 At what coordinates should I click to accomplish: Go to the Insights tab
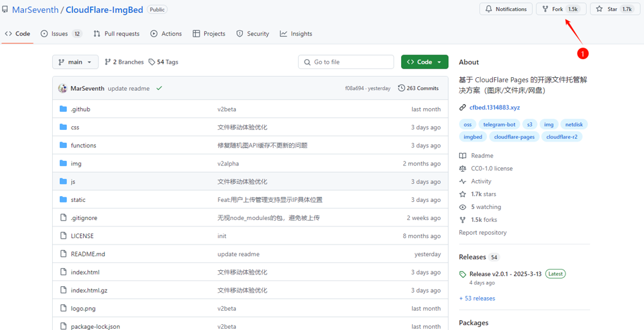[x=296, y=33]
